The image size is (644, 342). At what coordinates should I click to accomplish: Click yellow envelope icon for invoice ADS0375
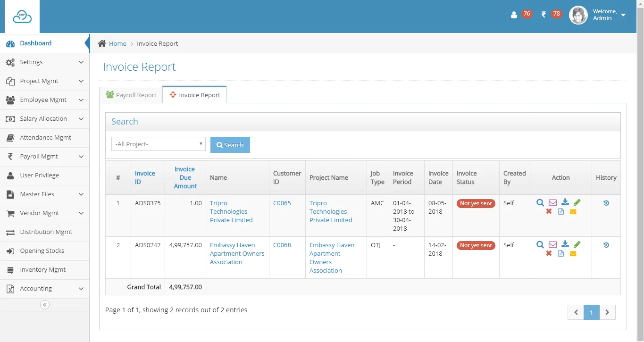[573, 212]
